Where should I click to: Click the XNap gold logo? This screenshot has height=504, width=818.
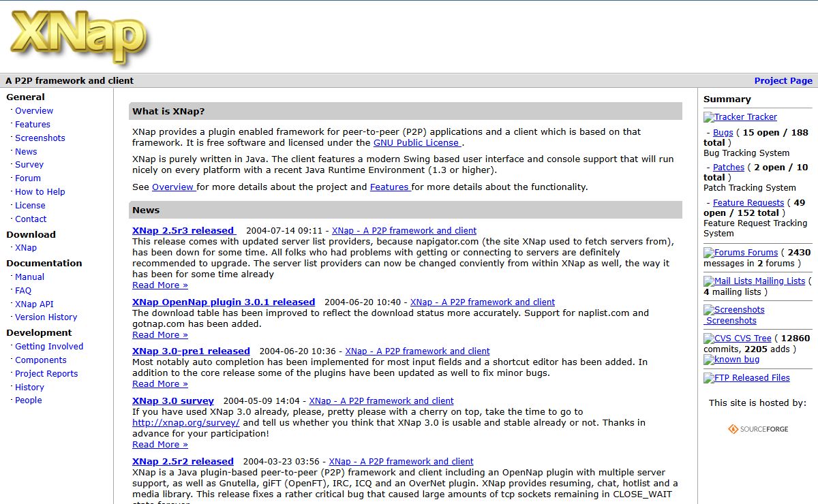point(79,37)
